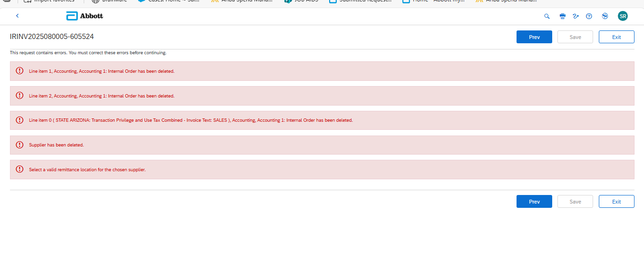
Task: Open the Submitted Request bookmark
Action: coord(361,1)
